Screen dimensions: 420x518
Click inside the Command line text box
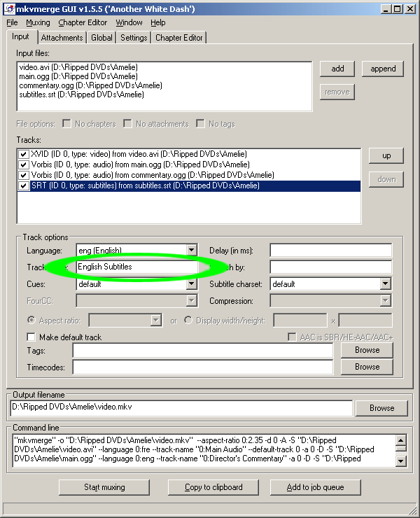point(204,450)
